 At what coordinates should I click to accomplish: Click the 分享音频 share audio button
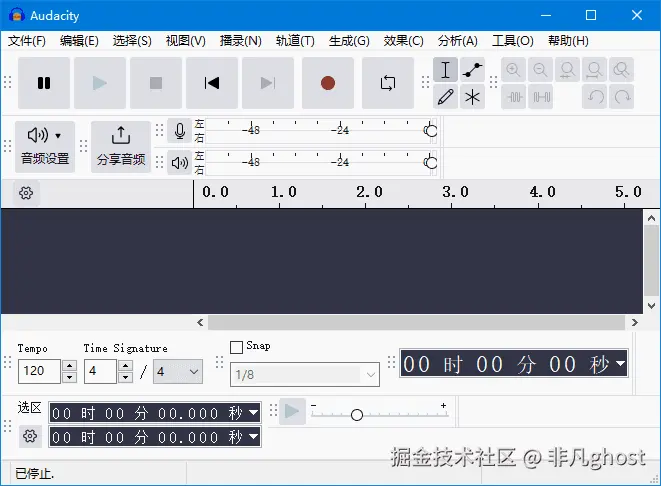[x=121, y=147]
